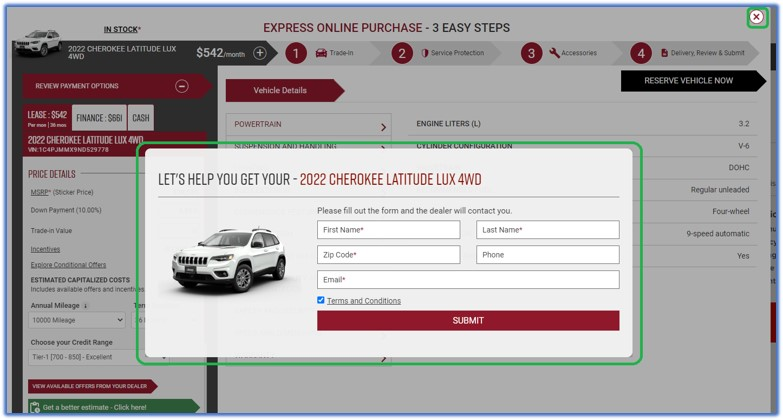Expand the Powertrain category

(x=308, y=124)
